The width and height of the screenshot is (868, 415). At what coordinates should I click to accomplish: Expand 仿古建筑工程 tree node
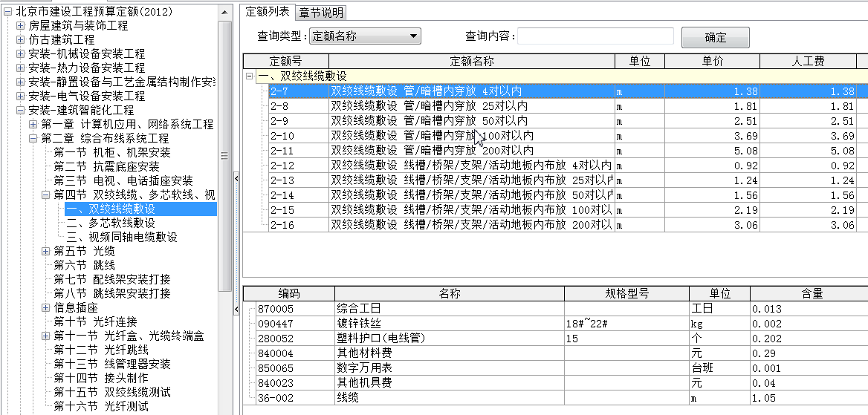tap(21, 40)
